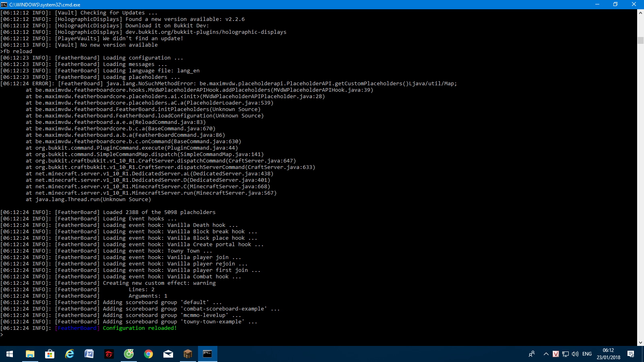Open the People tray icon

coord(532,354)
